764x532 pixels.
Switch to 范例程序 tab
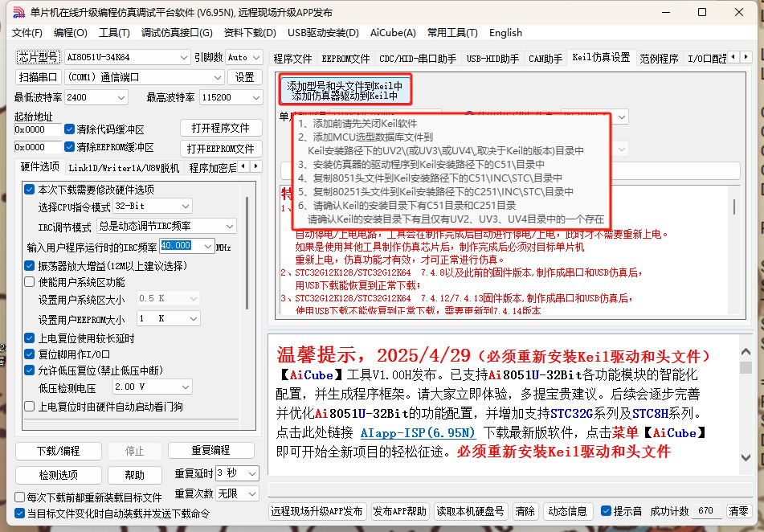coord(659,59)
